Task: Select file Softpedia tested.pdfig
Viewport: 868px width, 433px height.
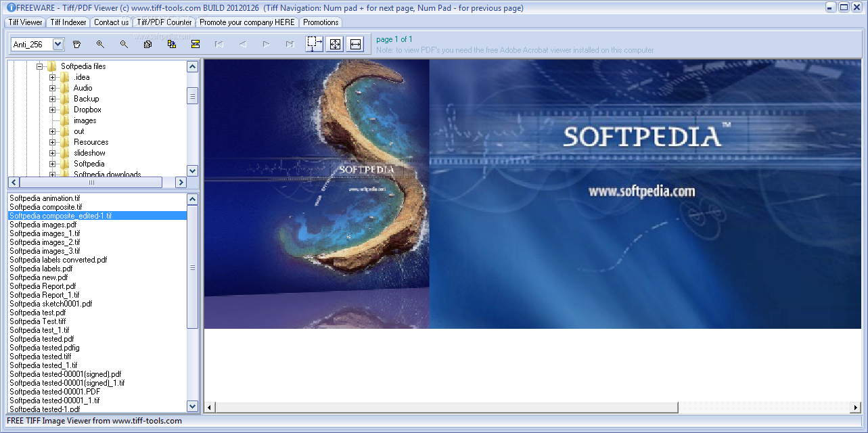Action: click(45, 348)
